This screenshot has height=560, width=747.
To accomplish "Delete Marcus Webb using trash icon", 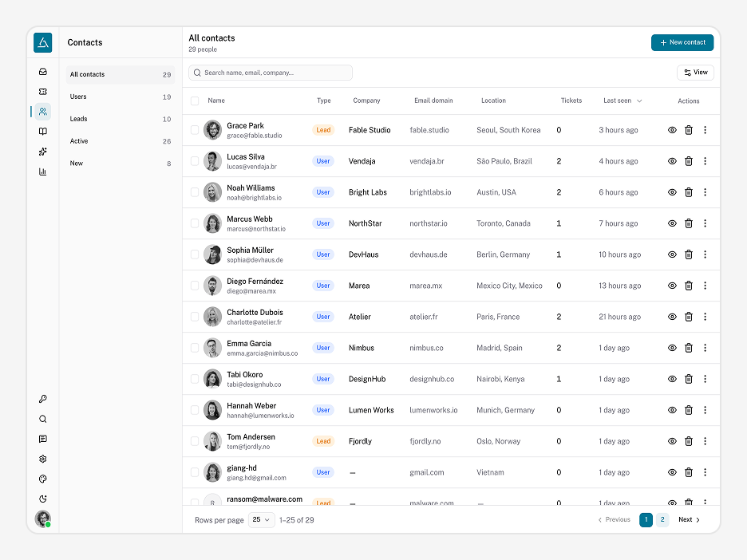I will pyautogui.click(x=689, y=223).
